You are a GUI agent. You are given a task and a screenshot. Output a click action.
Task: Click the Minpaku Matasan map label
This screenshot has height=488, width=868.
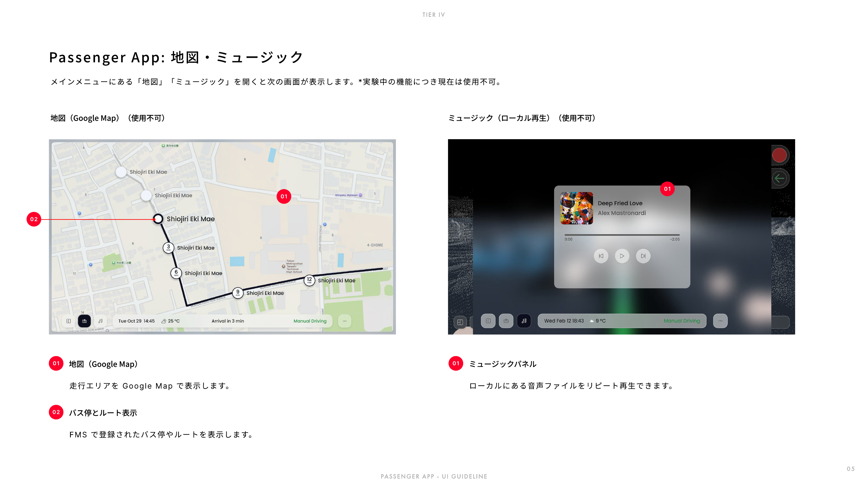tap(348, 195)
